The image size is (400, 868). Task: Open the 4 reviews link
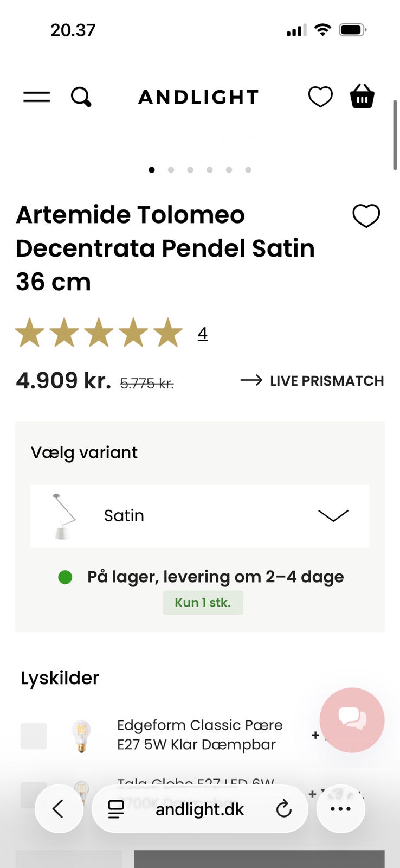point(203,333)
